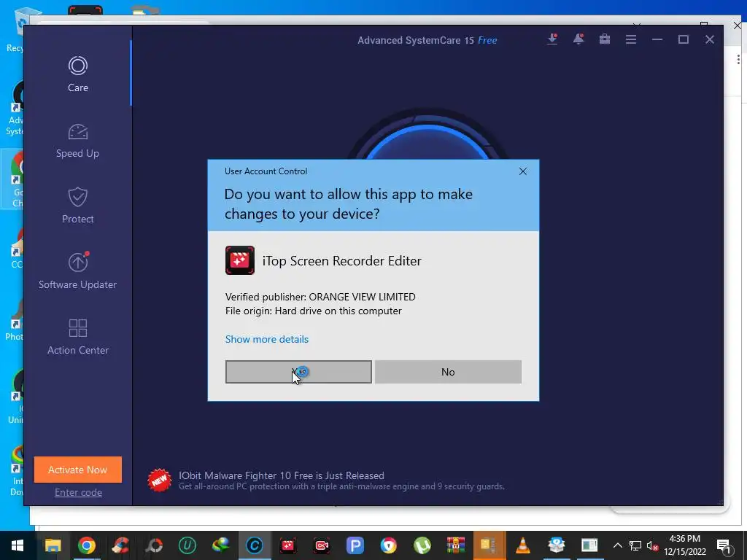Click the download update icon in title bar
The image size is (747, 560).
552,39
